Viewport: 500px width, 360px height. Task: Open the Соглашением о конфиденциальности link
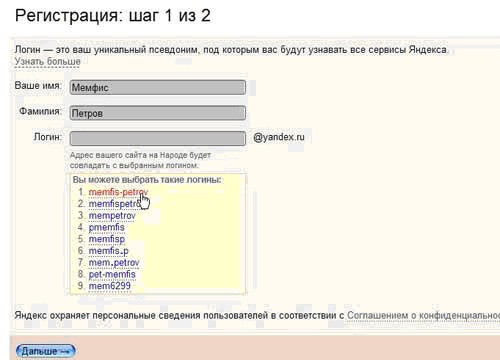tap(423, 315)
